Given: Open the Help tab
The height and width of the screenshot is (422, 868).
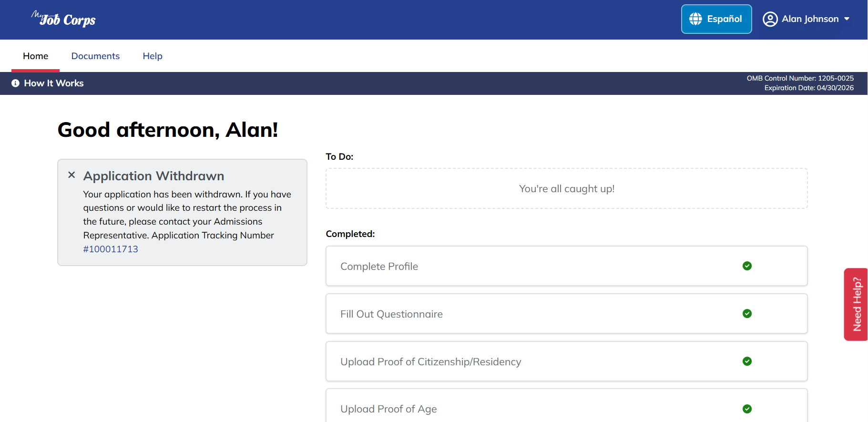Looking at the screenshot, I should 153,56.
